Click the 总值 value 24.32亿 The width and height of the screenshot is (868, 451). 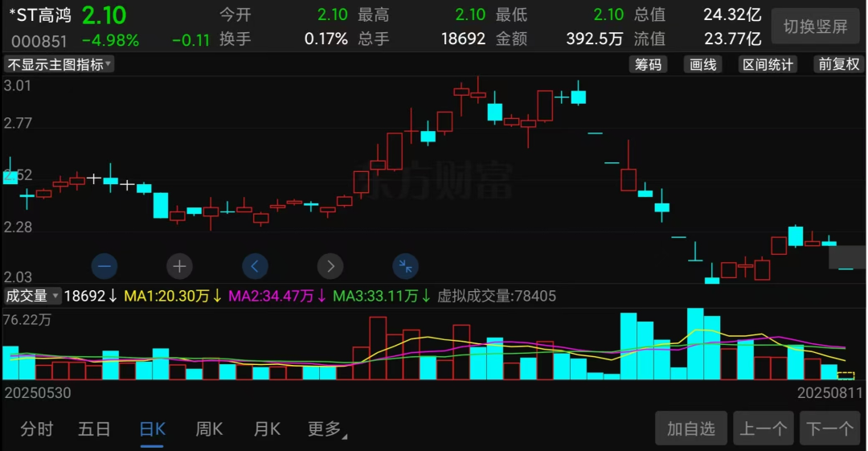coord(732,14)
